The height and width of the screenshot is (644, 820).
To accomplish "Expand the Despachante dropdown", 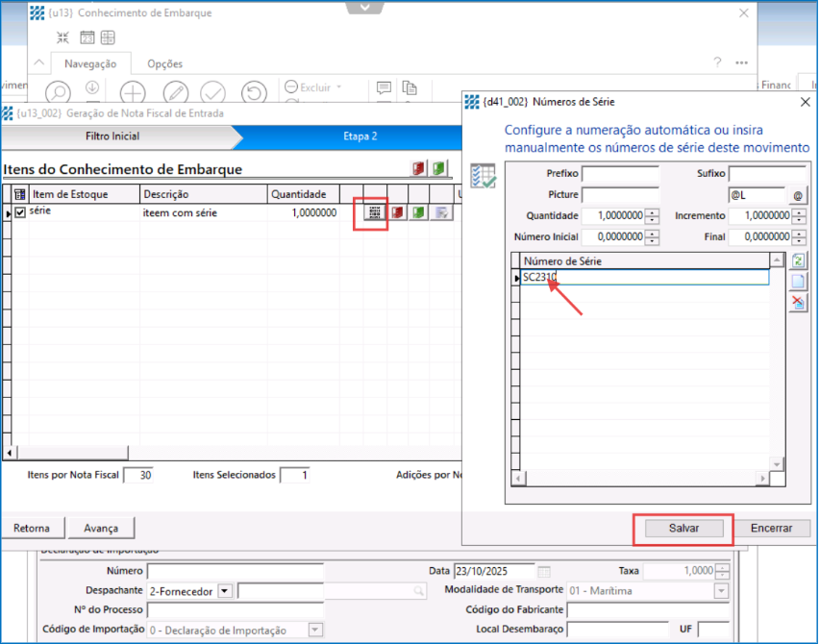I will click(225, 590).
